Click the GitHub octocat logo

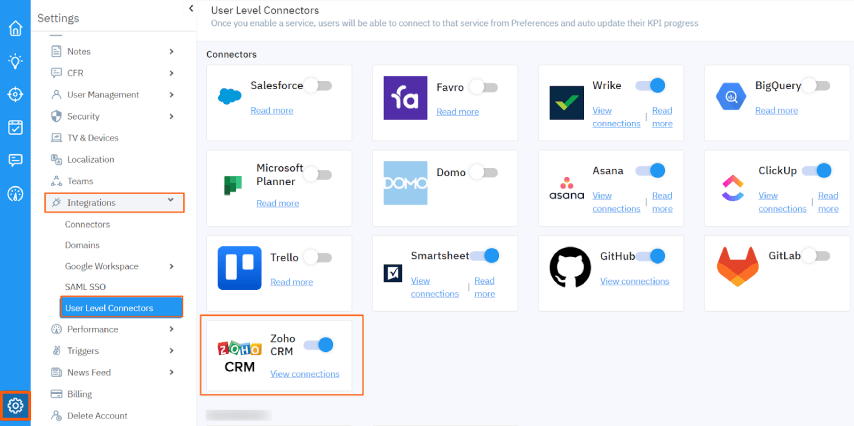coord(570,267)
